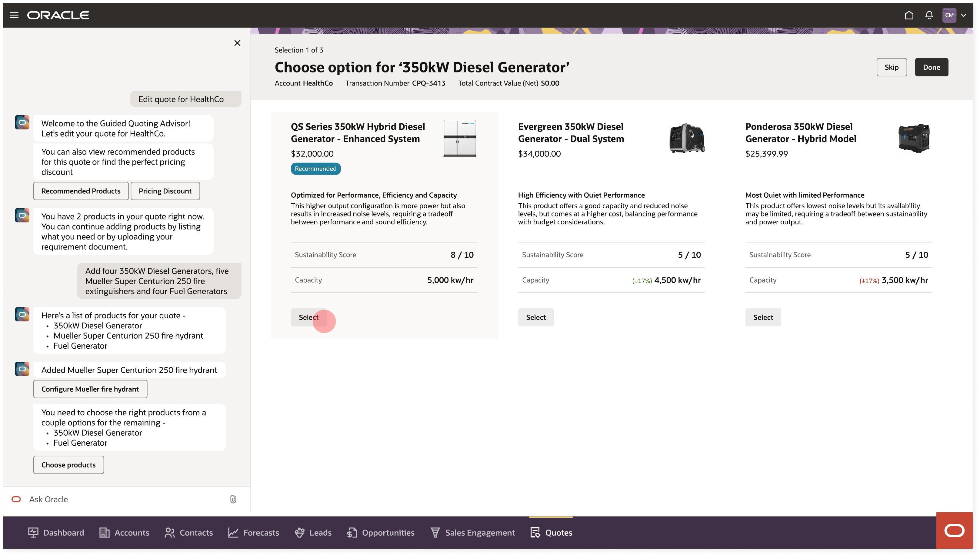Click the Ask Oracle input field
Image resolution: width=980 pixels, height=556 pixels.
(48, 499)
